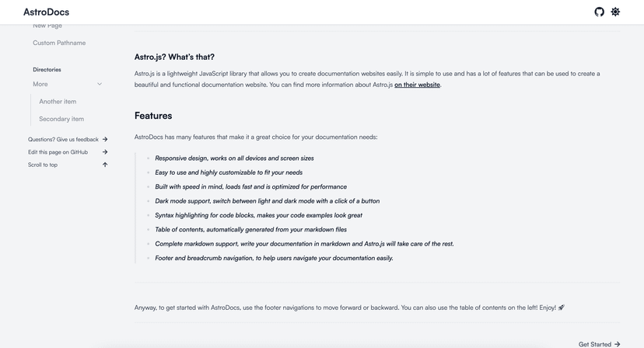Click the arrow icon beside Edit this page

click(105, 152)
